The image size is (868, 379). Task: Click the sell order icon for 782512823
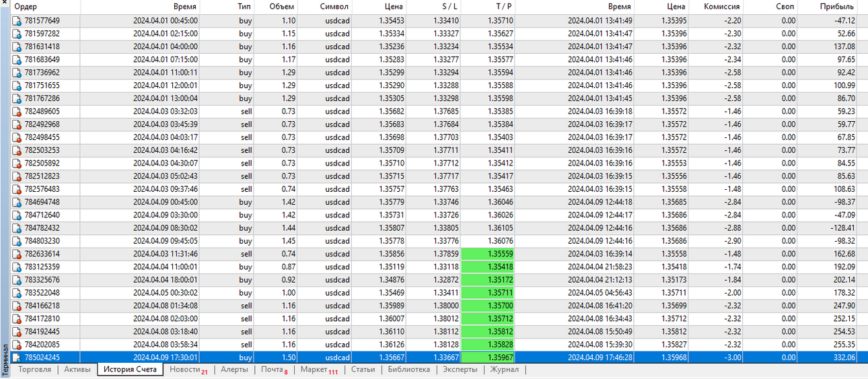point(17,176)
